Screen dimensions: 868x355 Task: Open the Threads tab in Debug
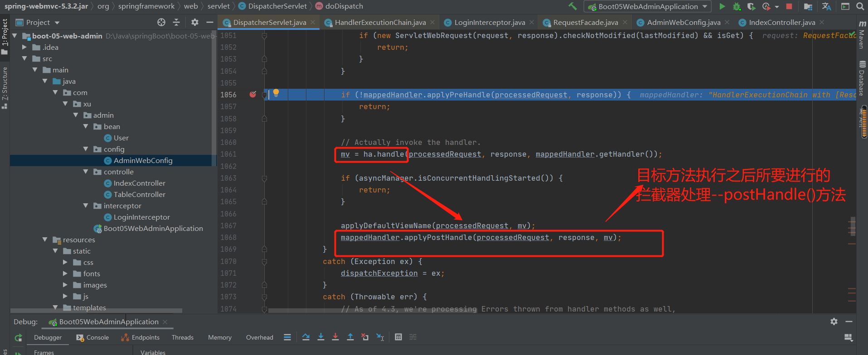click(x=182, y=337)
